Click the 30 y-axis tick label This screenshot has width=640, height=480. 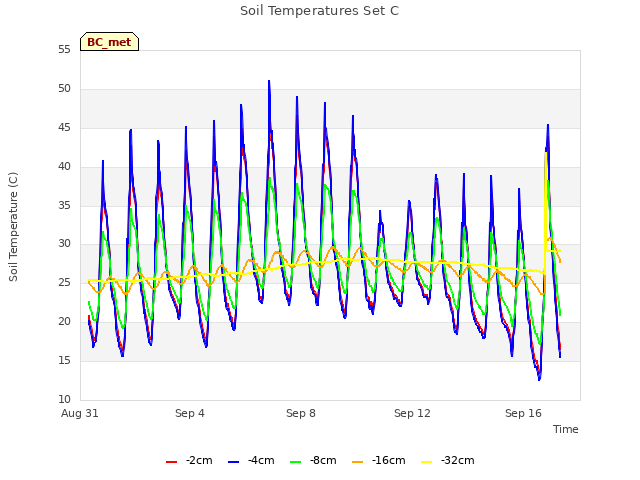tap(64, 244)
